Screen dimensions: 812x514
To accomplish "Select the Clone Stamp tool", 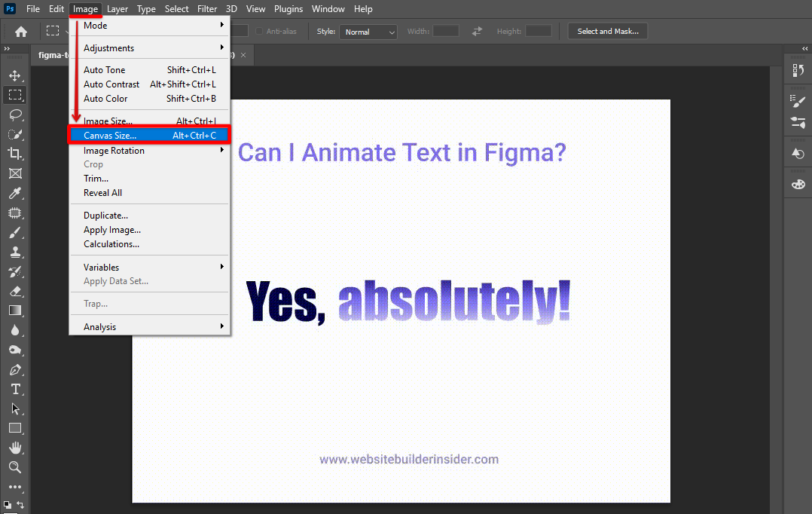I will (15, 252).
